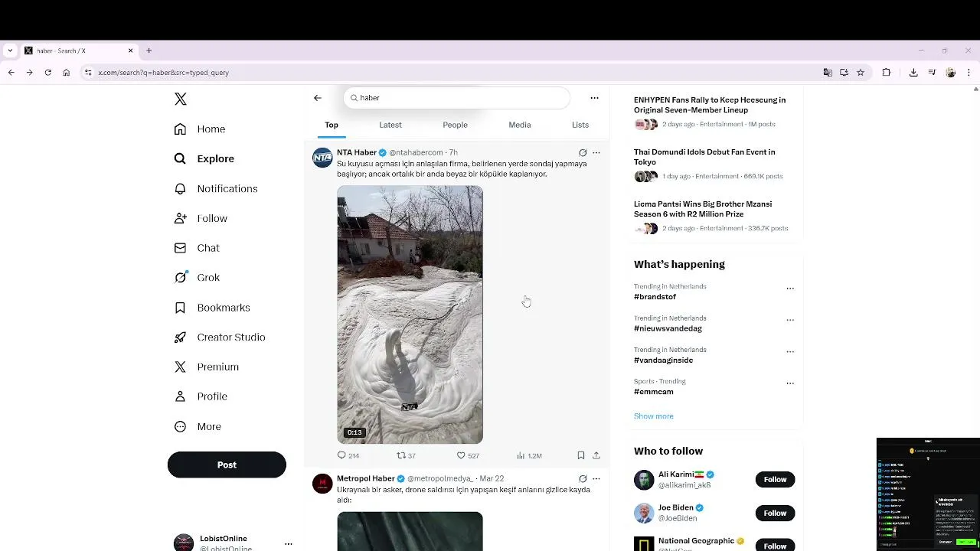Screen dimensions: 980x551
Task: Click the browser address bar URL
Action: pos(163,73)
